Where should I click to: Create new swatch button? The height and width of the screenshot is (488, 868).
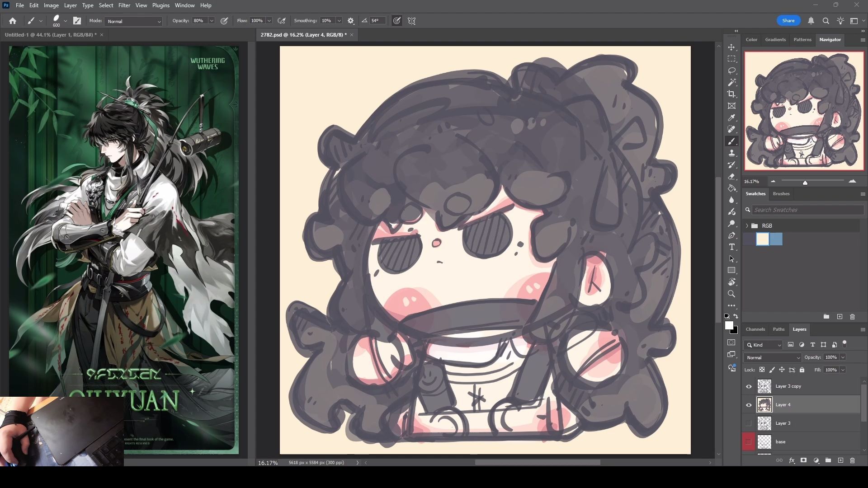pyautogui.click(x=840, y=317)
